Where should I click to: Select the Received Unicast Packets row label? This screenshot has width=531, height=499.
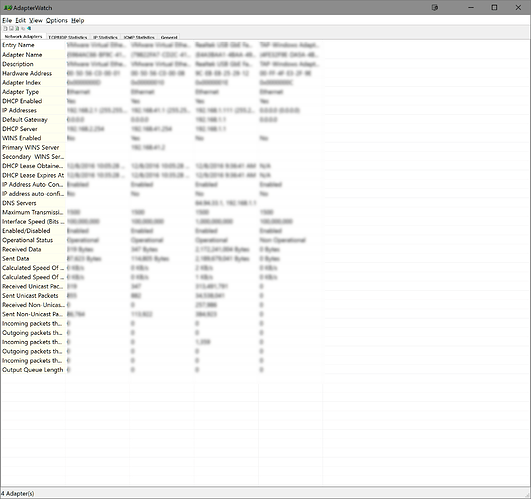point(33,286)
